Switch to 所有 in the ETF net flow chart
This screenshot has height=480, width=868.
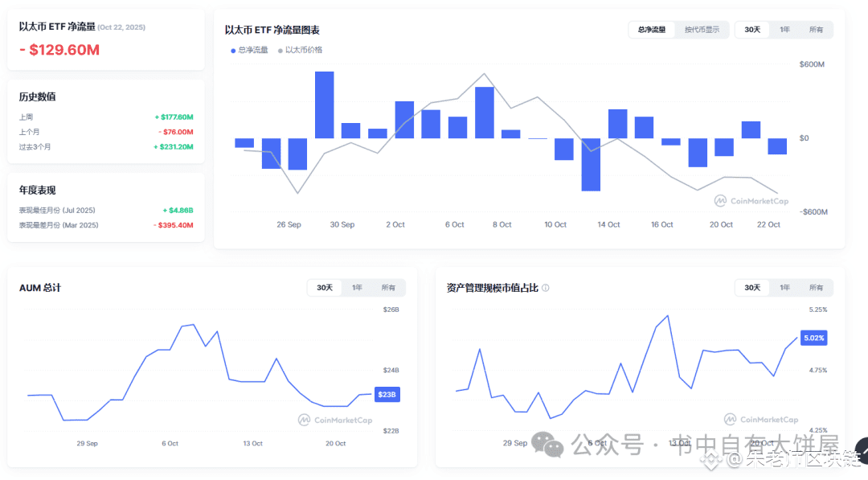(817, 29)
